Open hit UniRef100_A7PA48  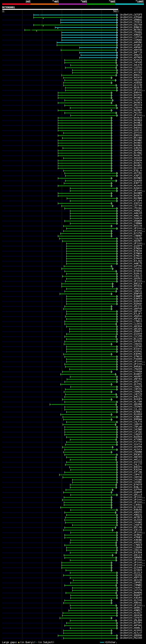131,17
